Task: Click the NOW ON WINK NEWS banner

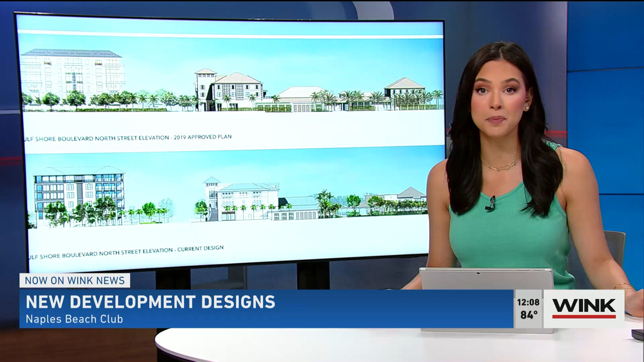Action: 75,281
